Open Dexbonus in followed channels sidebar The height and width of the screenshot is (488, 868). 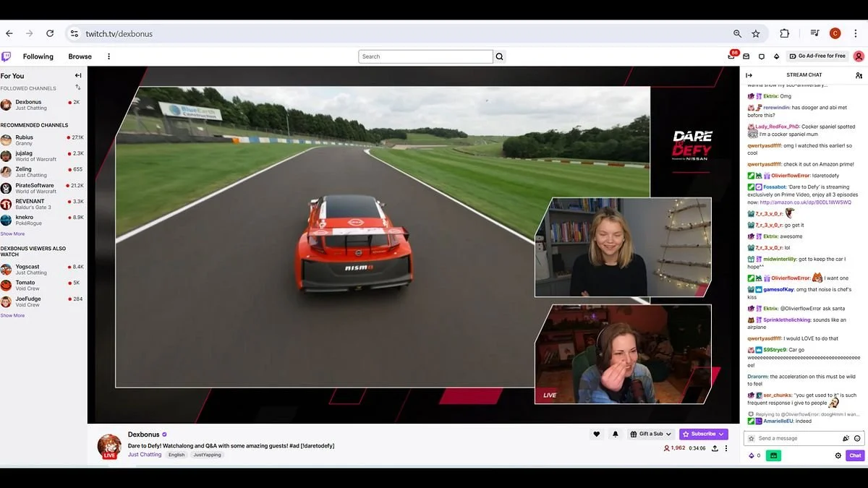tap(42, 105)
